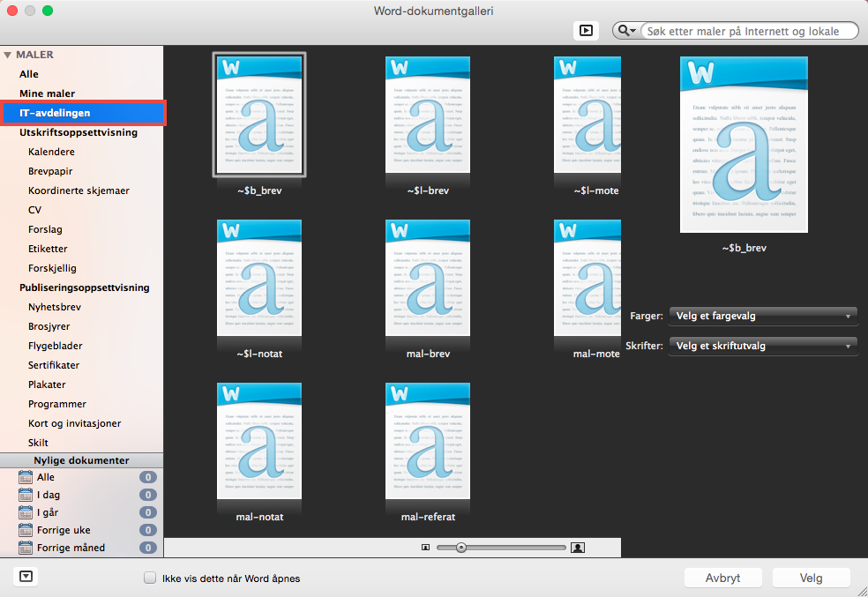Image resolution: width=868 pixels, height=597 pixels.
Task: Show recent documents from Forrige måned
Action: point(71,548)
